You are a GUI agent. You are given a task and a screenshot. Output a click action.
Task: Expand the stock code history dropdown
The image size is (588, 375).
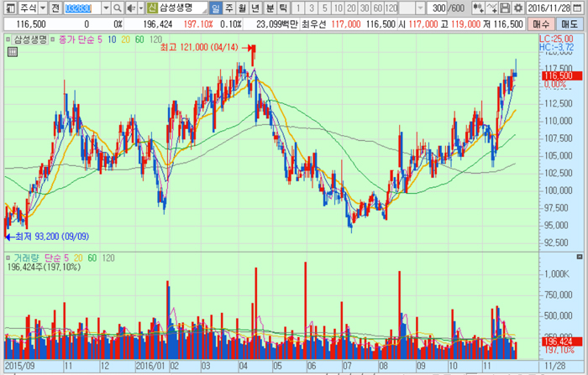click(x=104, y=8)
